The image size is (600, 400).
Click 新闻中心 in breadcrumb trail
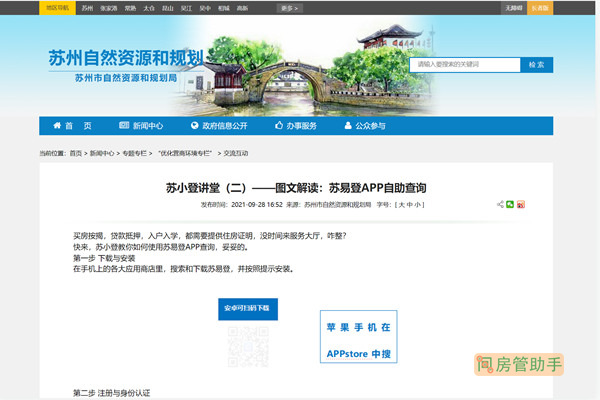tap(102, 153)
